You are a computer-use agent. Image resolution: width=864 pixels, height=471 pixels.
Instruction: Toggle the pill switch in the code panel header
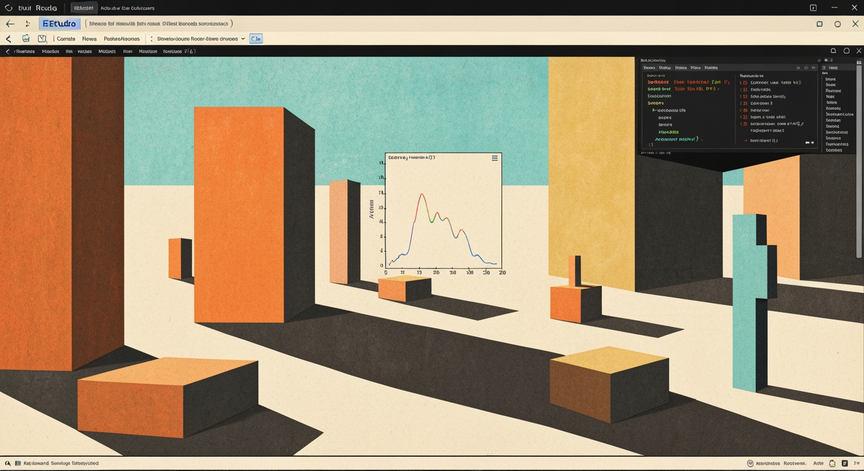[828, 61]
